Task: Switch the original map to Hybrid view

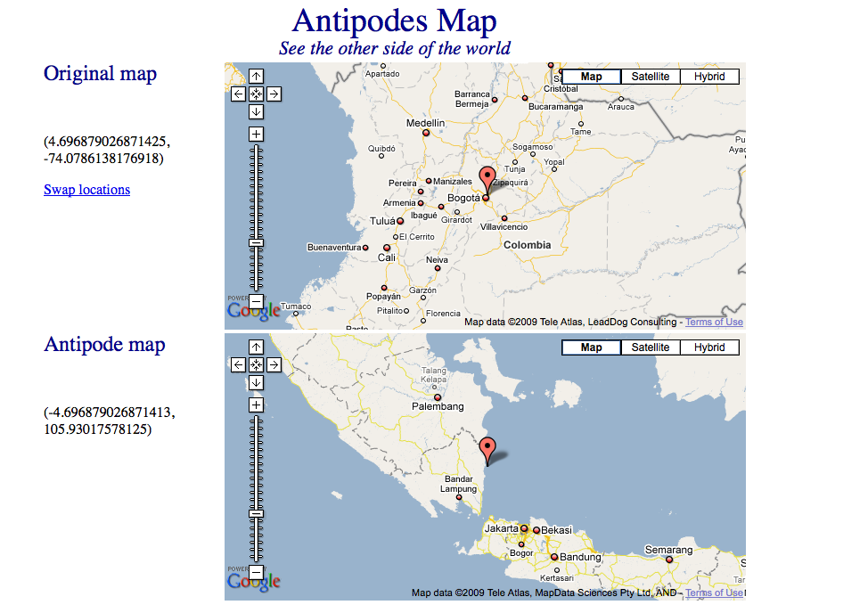Action: pos(709,77)
